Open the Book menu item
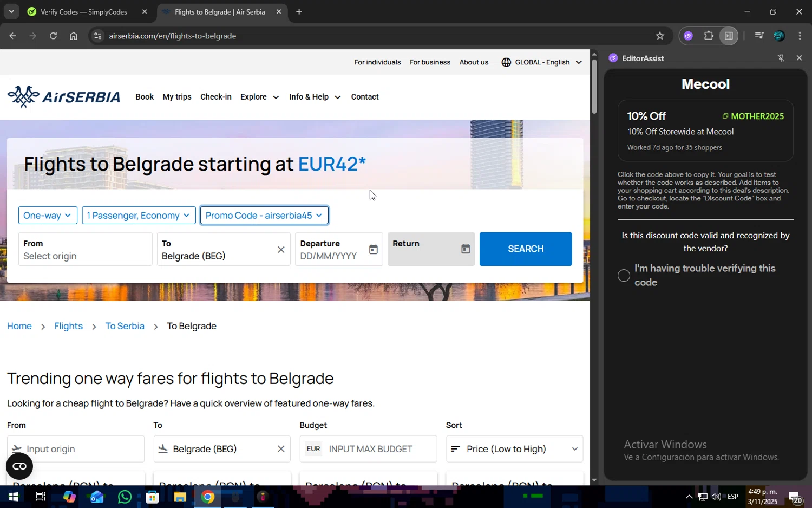The image size is (812, 508). tap(145, 97)
